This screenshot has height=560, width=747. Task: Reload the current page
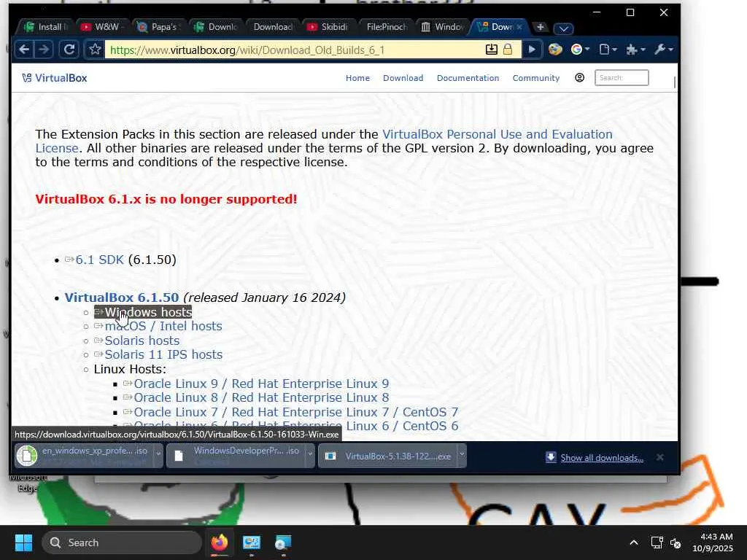(x=69, y=49)
